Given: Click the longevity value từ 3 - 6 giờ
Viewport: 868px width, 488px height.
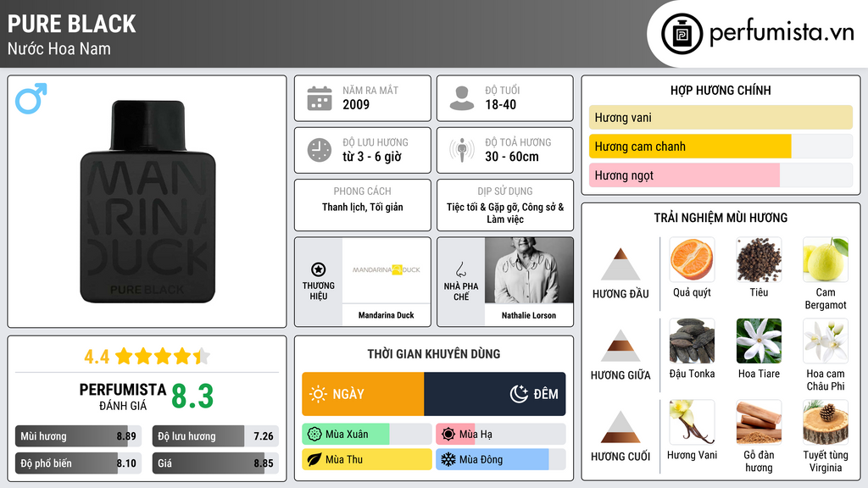Looking at the screenshot, I should pos(372,157).
